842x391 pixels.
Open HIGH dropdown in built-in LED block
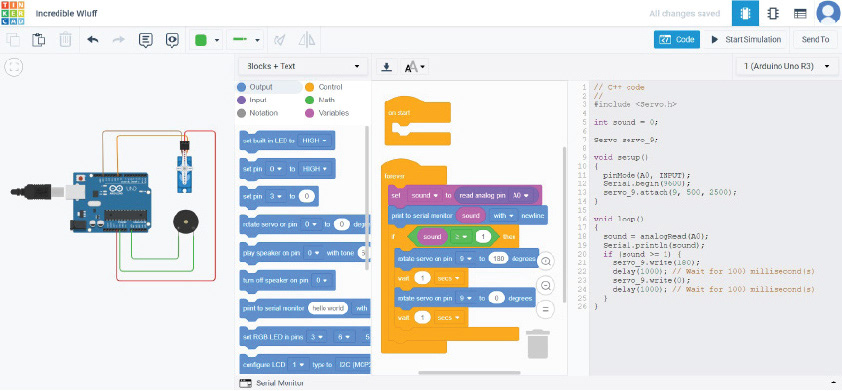(x=315, y=140)
